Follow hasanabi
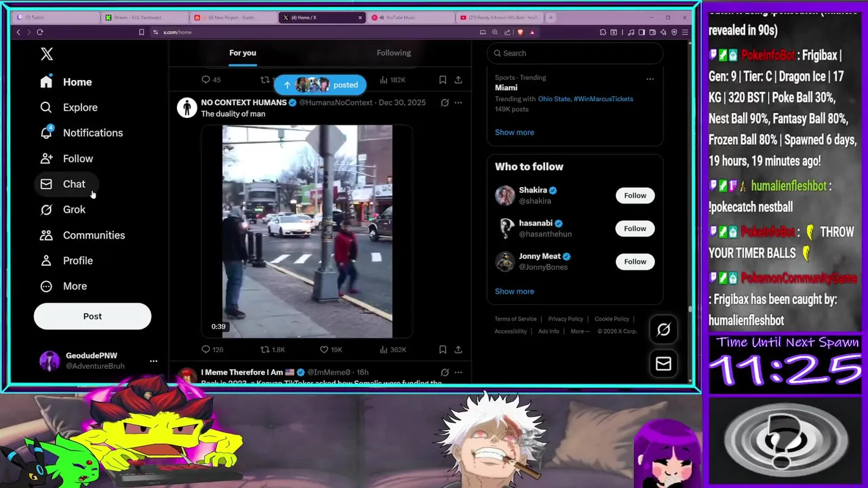Screen dimensions: 868x488 pyautogui.click(x=635, y=228)
